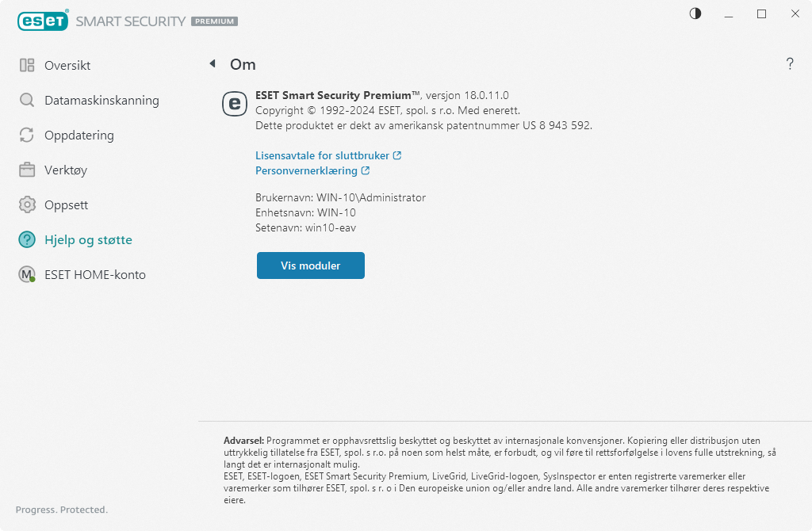Click the Verktøy toolbox icon
812x531 pixels.
[27, 170]
